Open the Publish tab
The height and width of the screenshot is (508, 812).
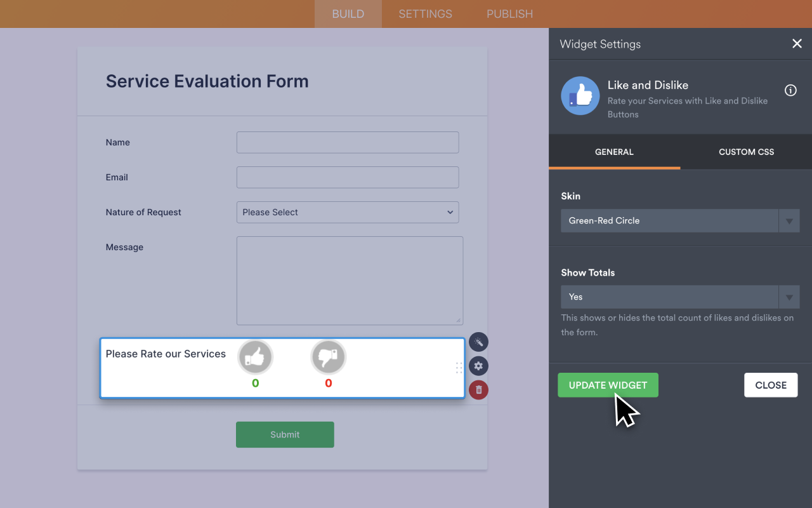tap(509, 14)
